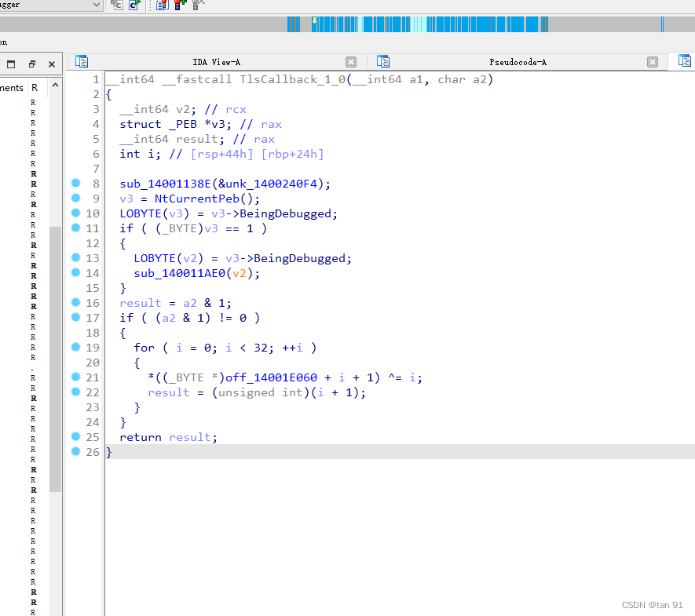This screenshot has height=616, width=695.
Task: Click 'struct _PEB *v3' declaration
Action: pos(176,125)
